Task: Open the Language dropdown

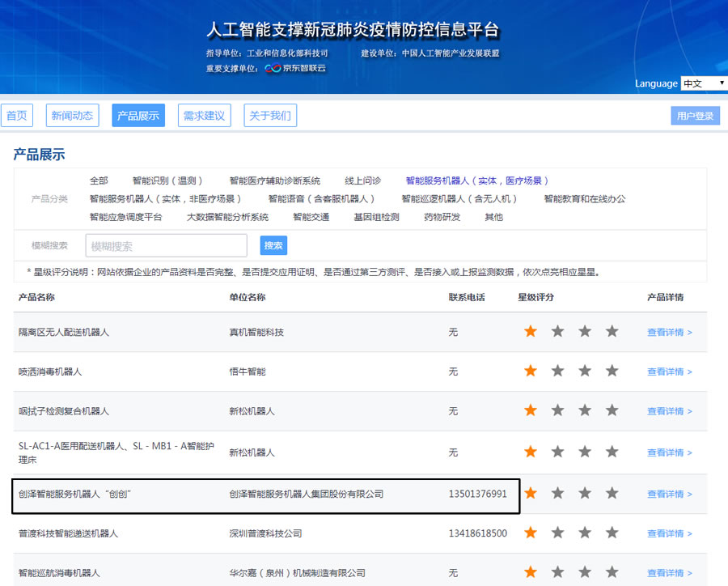Action: point(704,83)
